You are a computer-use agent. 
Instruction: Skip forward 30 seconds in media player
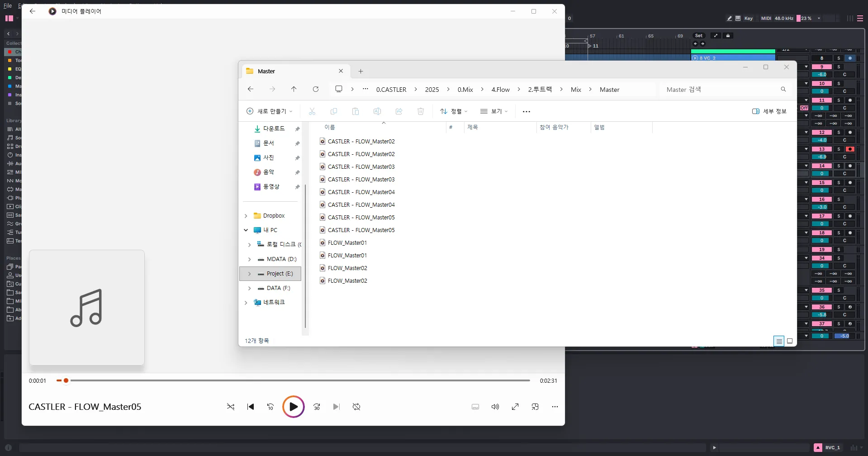317,407
